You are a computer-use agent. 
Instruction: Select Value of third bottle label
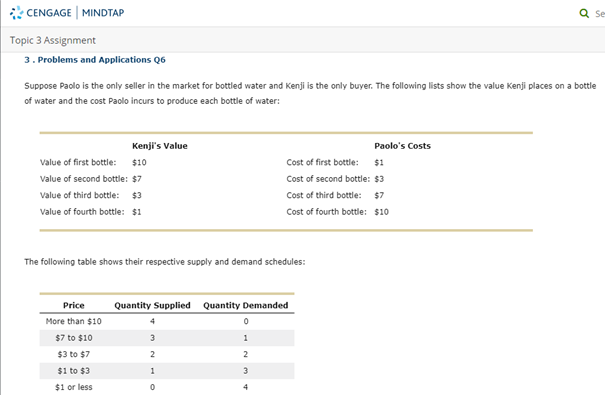(79, 195)
